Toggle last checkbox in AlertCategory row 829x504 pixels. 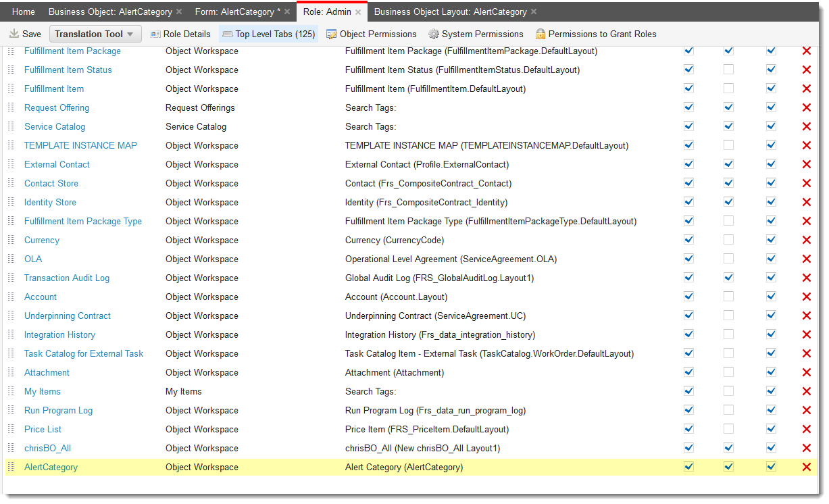click(x=771, y=466)
